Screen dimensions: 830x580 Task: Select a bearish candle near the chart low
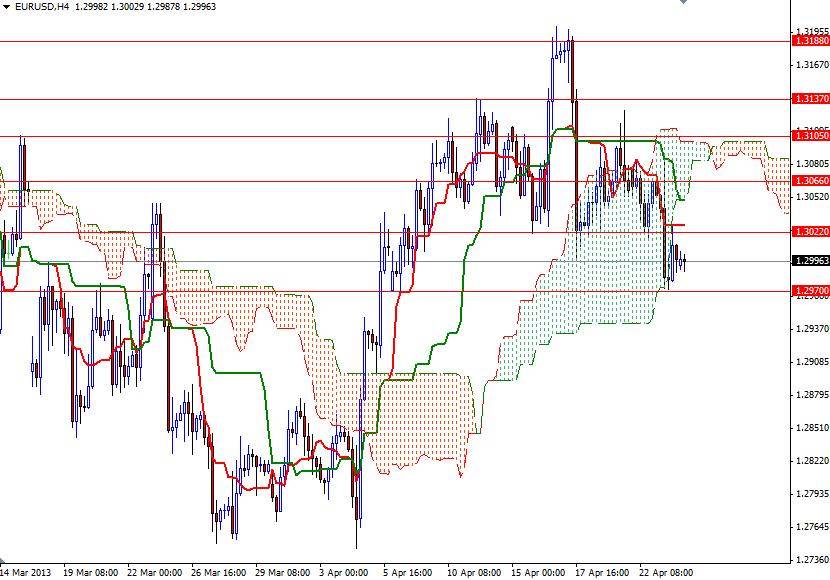pyautogui.click(x=355, y=510)
